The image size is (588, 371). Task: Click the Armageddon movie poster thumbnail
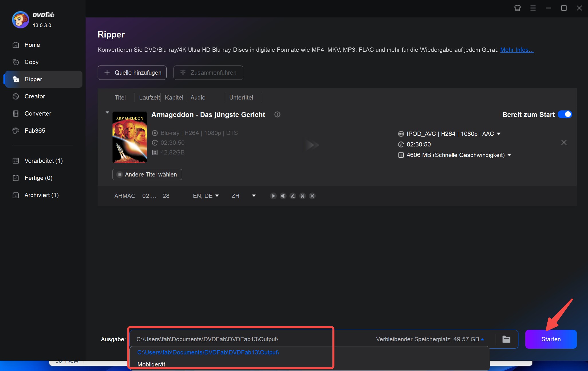click(130, 137)
